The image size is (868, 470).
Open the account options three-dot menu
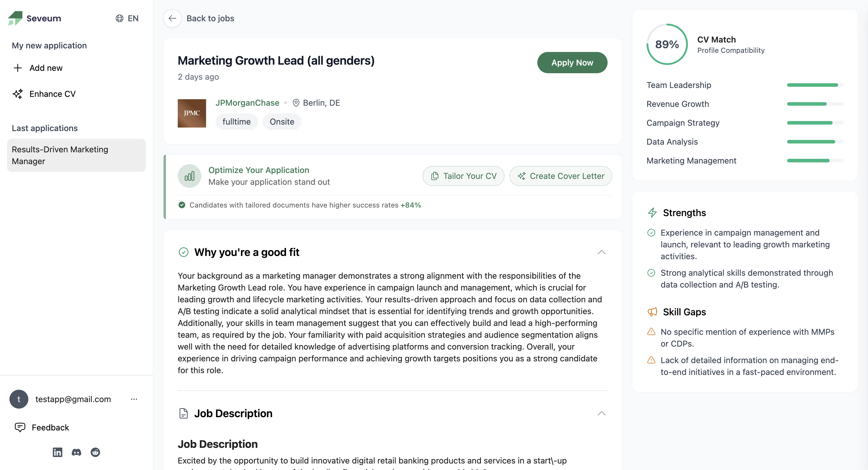(134, 399)
